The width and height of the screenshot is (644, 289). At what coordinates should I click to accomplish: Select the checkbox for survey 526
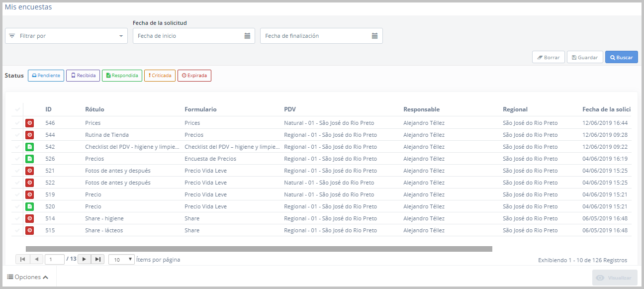click(18, 159)
